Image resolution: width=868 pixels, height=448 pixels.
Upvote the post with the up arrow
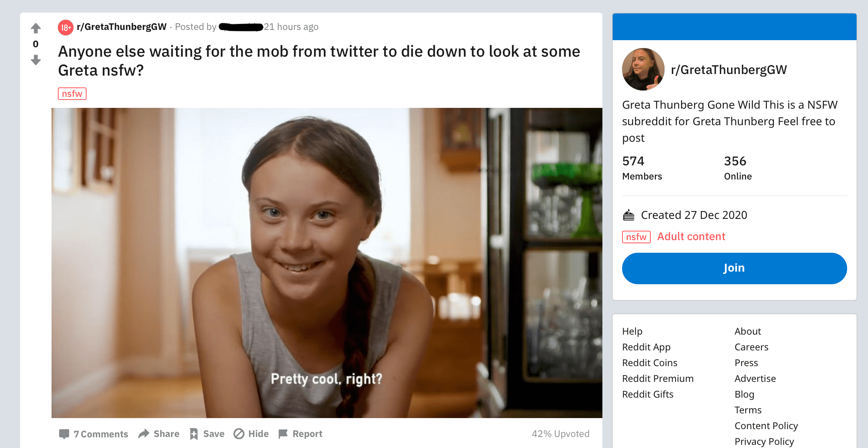36,28
